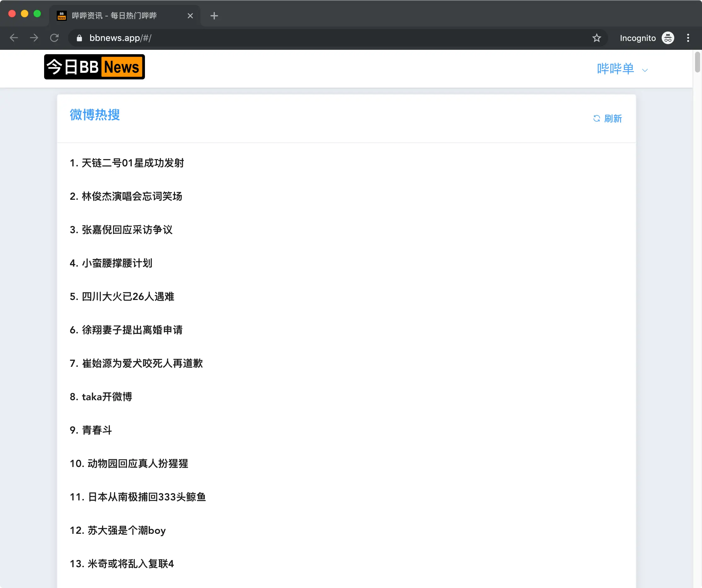This screenshot has width=702, height=588.
Task: Click the 今日BB News logo
Action: tap(94, 67)
